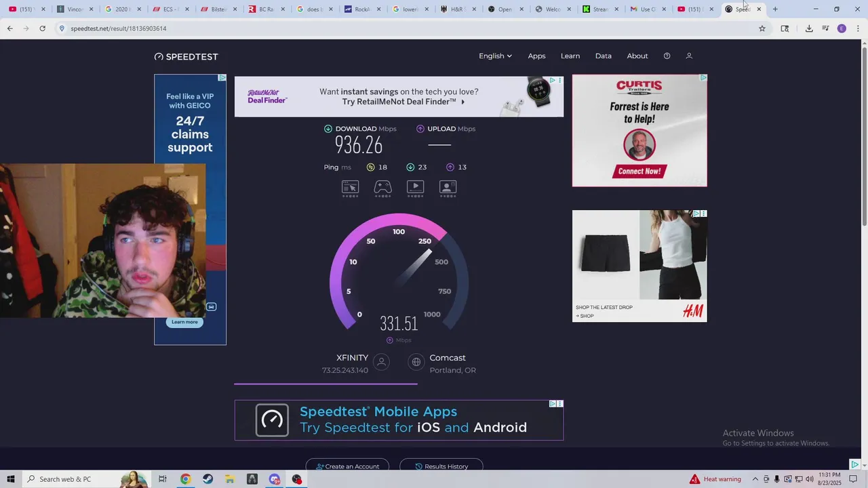Click Connect Now in Curtis Trailers ad
Viewport: 868px width, 488px height.
point(639,171)
